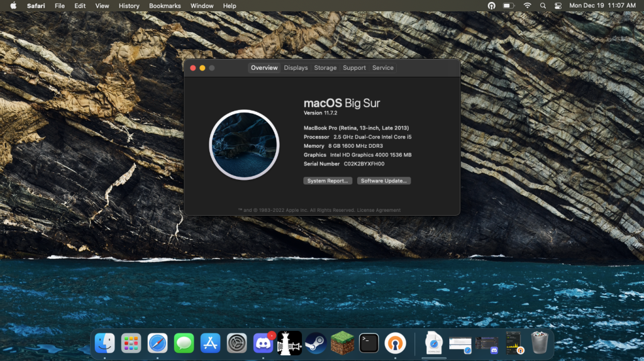Click the System Report button
644x361 pixels.
pos(328,181)
